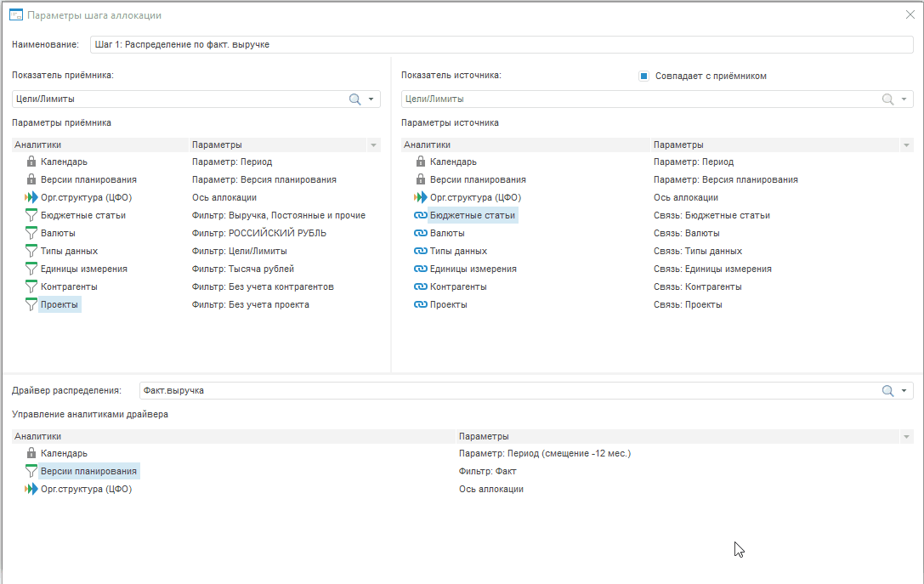The width and height of the screenshot is (924, 584).
Task: Click filter icon next to receiver Бюджетные статьи
Action: pyautogui.click(x=31, y=215)
